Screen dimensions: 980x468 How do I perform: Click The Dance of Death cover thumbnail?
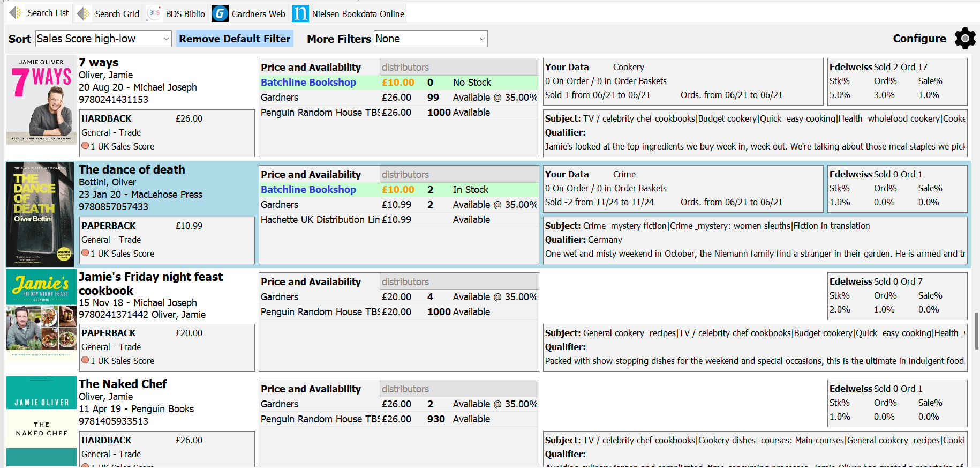[40, 214]
